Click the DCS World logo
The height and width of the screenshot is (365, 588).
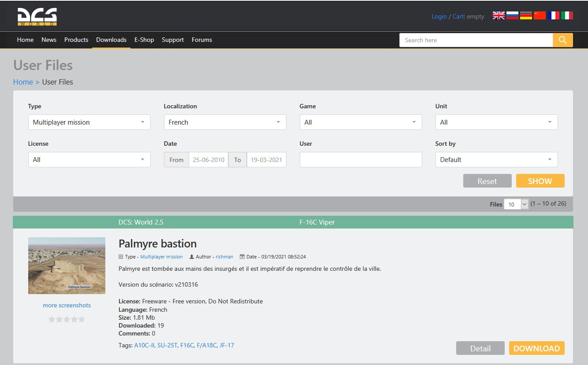37,16
